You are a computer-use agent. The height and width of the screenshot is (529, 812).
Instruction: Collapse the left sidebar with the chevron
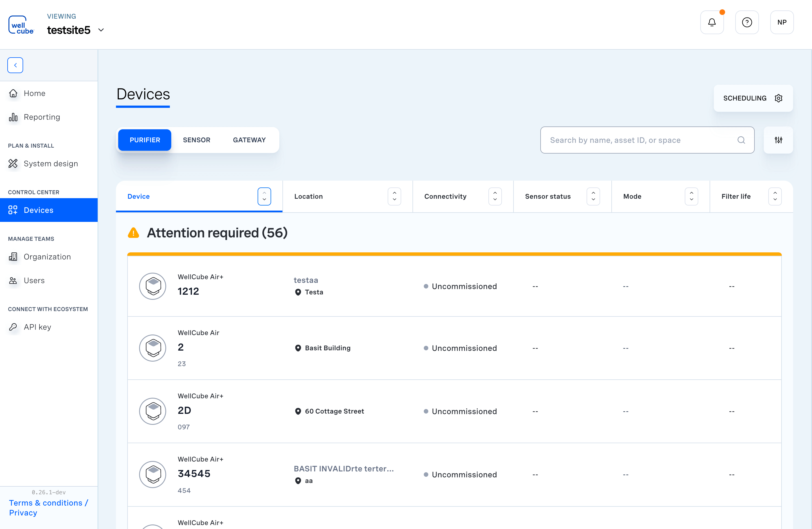(x=15, y=65)
